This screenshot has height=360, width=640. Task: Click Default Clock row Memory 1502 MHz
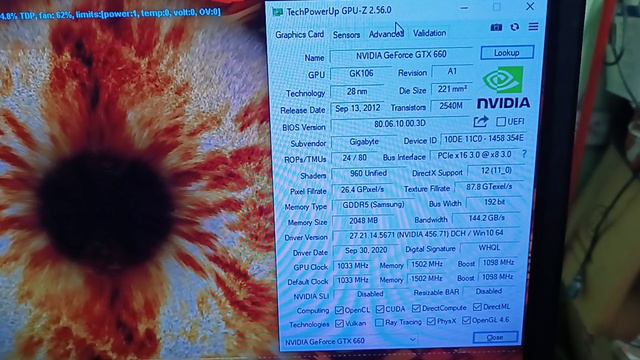click(426, 278)
